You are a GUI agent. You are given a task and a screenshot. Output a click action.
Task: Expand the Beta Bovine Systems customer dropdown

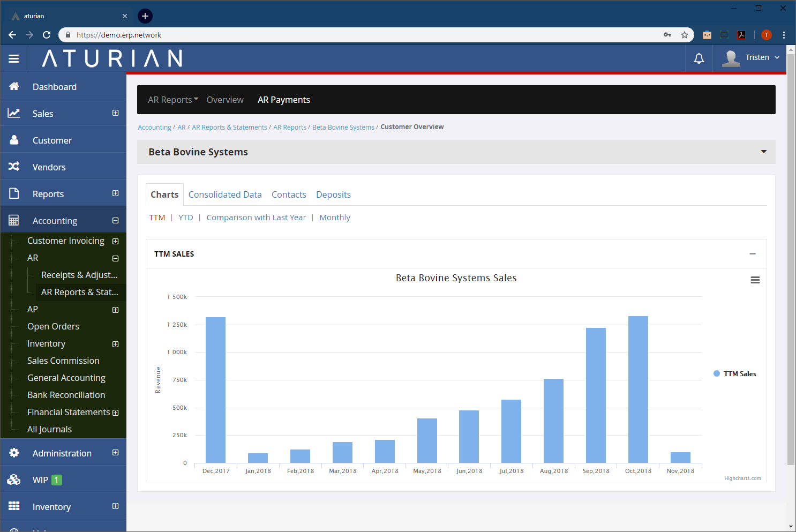tap(763, 152)
